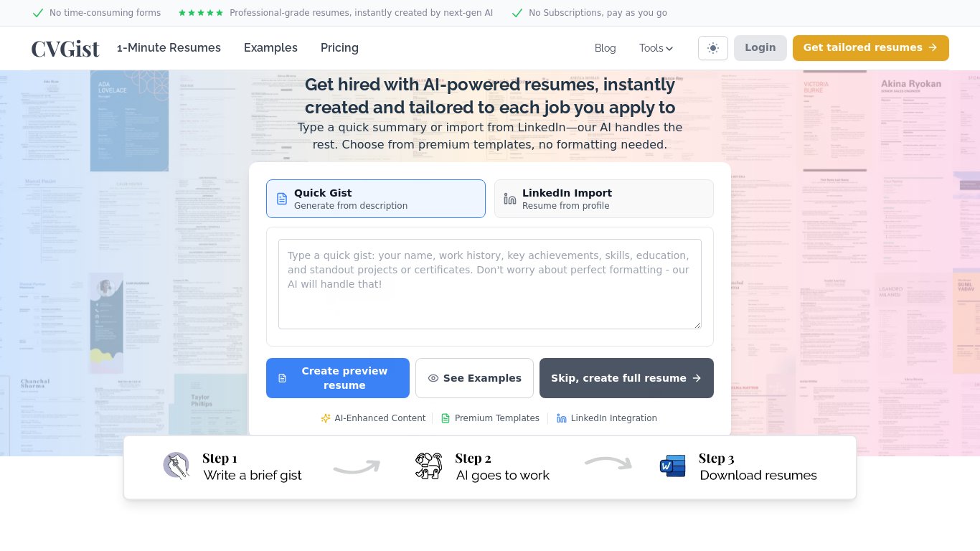Click Create preview resume button

click(338, 378)
